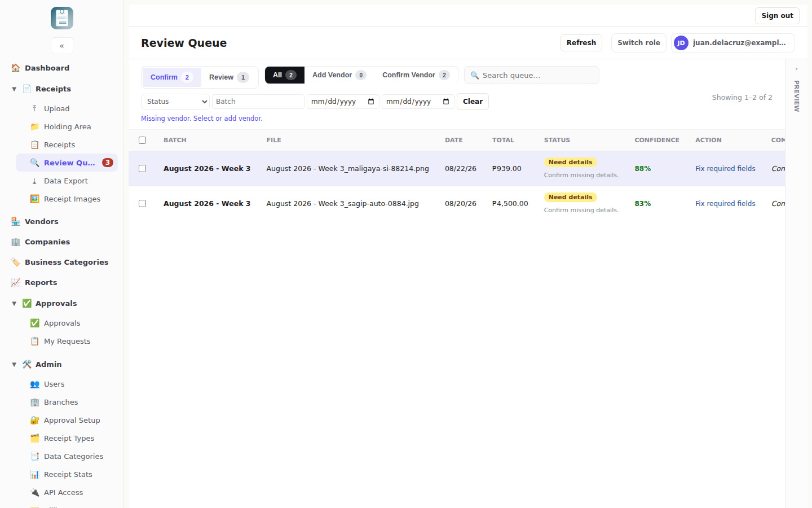The width and height of the screenshot is (812, 508).
Task: Click the 88% confidence value
Action: click(643, 168)
